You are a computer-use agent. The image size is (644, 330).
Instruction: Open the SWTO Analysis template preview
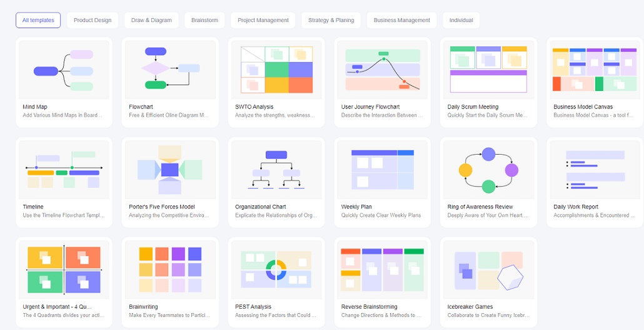click(x=276, y=70)
